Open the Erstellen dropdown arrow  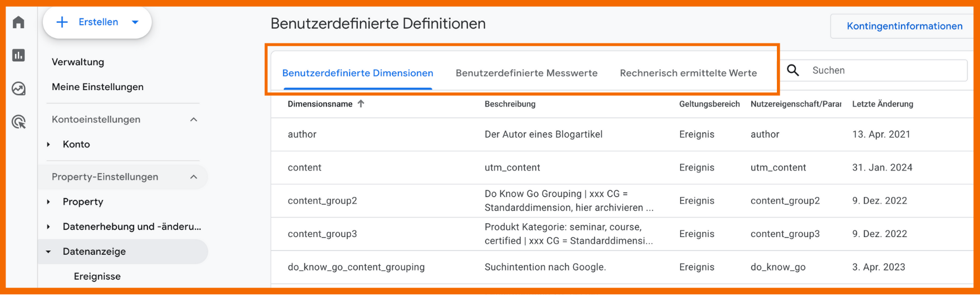point(135,22)
